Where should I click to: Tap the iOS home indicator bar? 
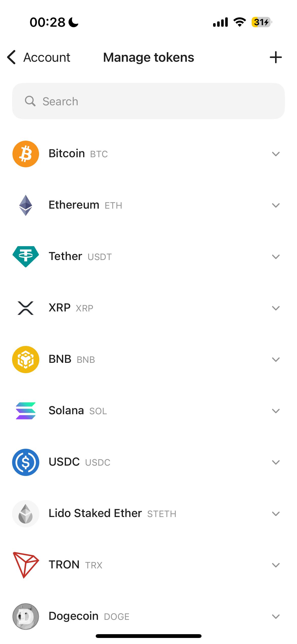[x=148, y=636]
